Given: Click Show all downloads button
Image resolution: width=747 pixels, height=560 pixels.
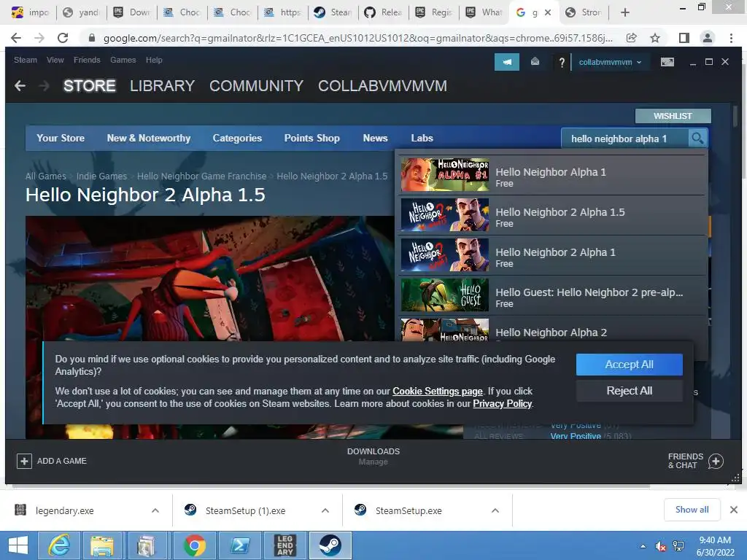Looking at the screenshot, I should 692,510.
